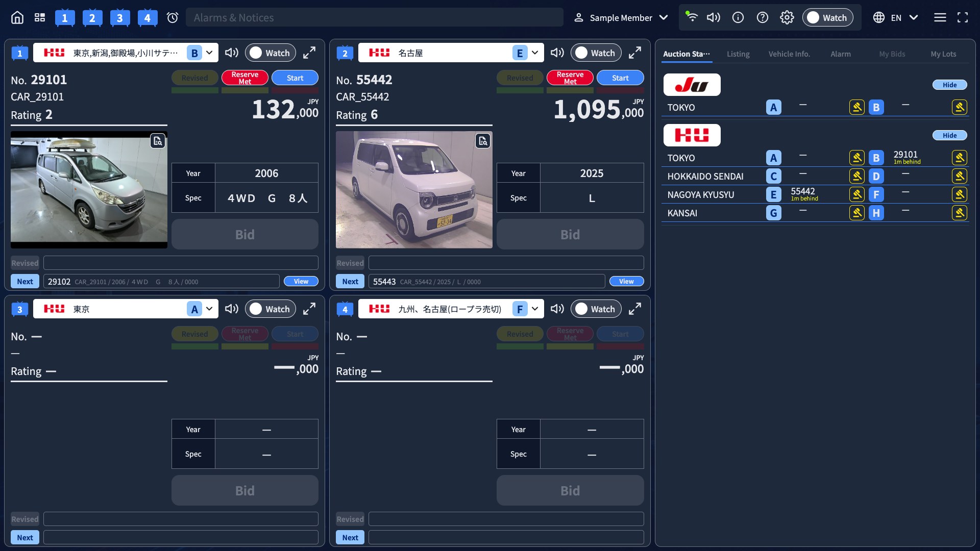Open the settings gear
Image resolution: width=980 pixels, height=551 pixels.
coord(787,18)
